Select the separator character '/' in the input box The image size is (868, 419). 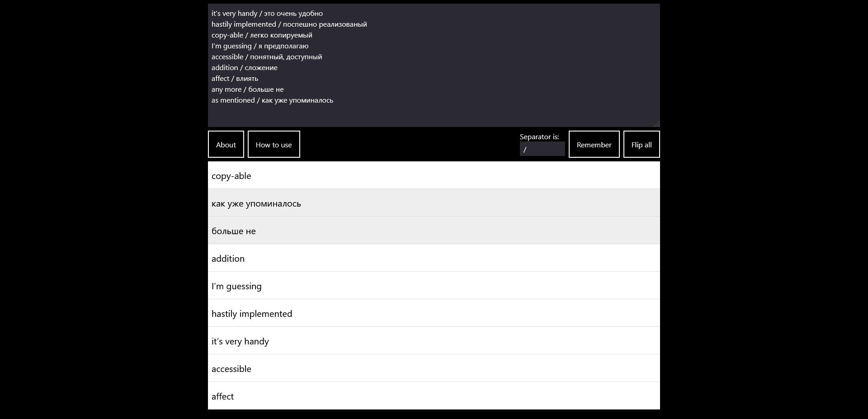pyautogui.click(x=525, y=149)
